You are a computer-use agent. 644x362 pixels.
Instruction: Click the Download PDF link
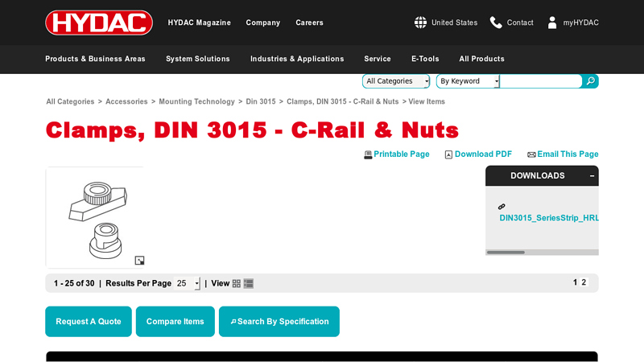(x=482, y=154)
